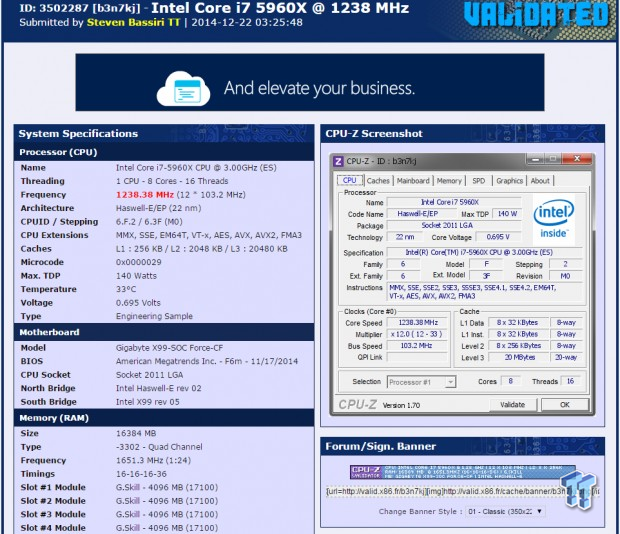Click the CPU-Z Name field 'Intel Core i7 5960X'
This screenshot has width=620, height=534.
click(x=454, y=202)
